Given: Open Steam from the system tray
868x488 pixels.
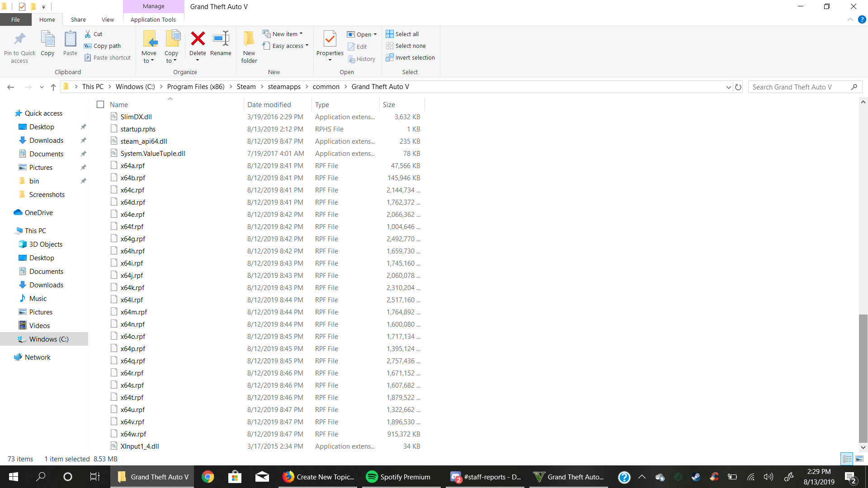Looking at the screenshot, I should 696,477.
